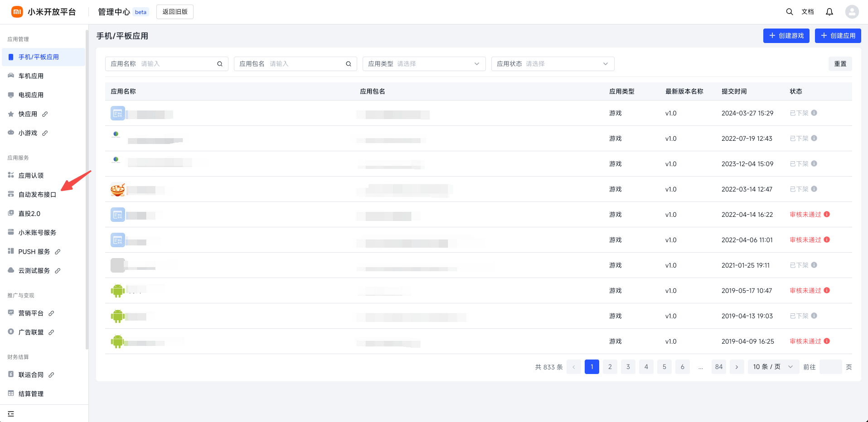Open 车机应用 menu item
Viewport: 868px width, 422px height.
click(43, 76)
